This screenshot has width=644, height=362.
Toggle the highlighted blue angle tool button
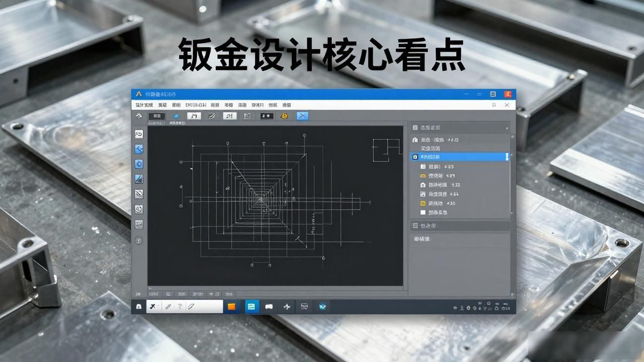[x=302, y=116]
